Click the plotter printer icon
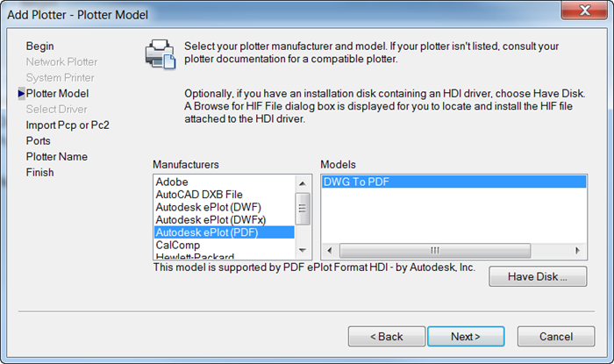Screen dimensions: 614x364 click(x=161, y=54)
